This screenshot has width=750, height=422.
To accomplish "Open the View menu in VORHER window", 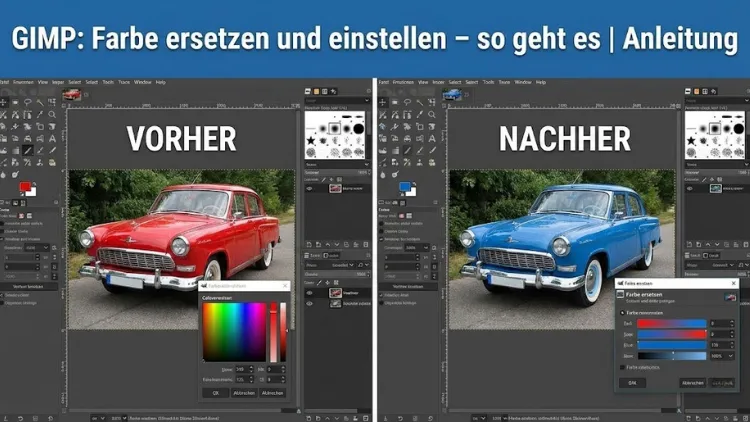I will tap(43, 82).
